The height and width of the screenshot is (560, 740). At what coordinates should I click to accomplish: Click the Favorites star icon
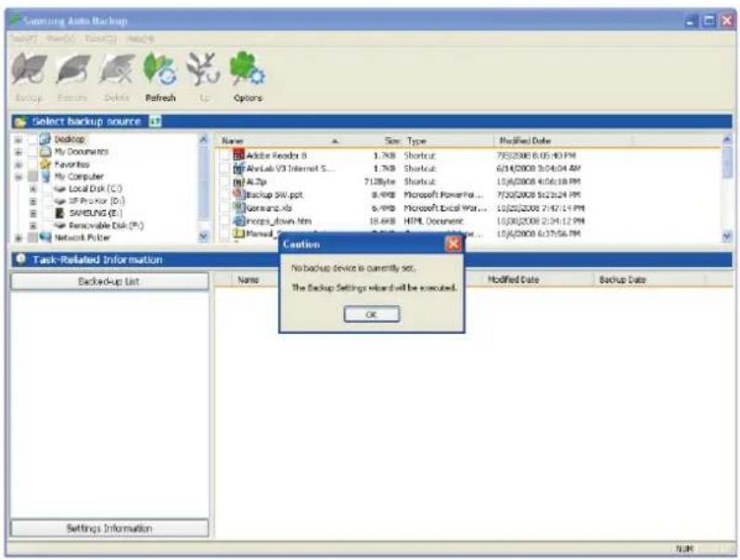(45, 164)
